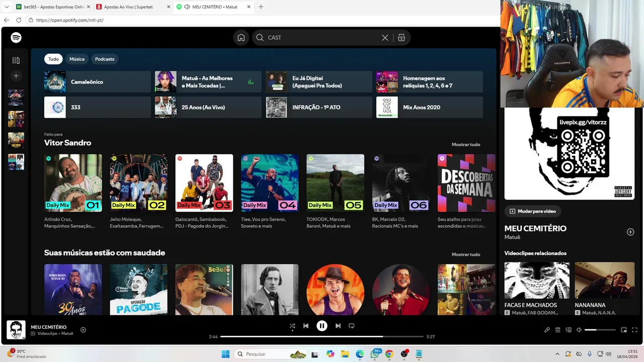644x362 pixels.
Task: Click the Matuê artist link in right panel
Action: click(x=512, y=237)
